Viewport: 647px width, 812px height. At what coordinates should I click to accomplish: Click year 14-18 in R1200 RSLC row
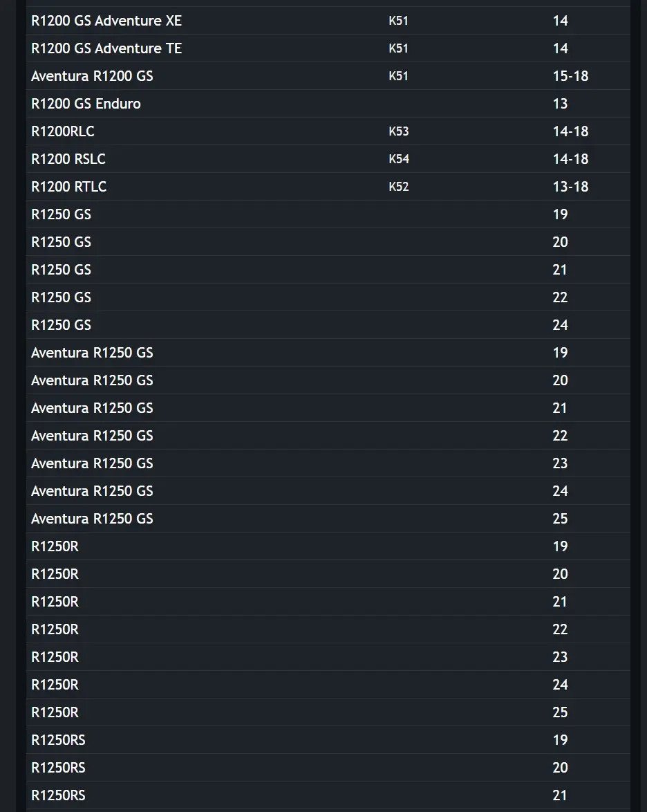[570, 159]
